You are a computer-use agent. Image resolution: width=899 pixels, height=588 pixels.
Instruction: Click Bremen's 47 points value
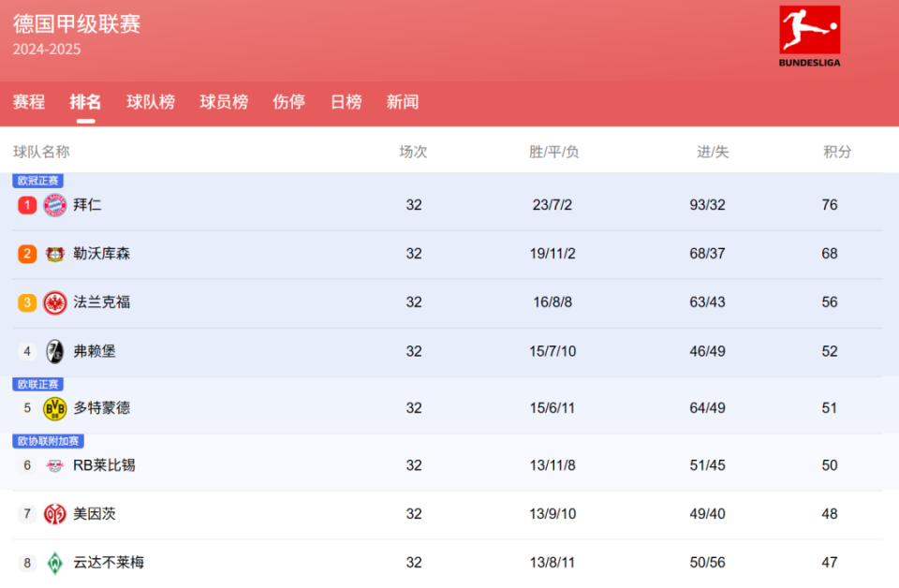[830, 563]
